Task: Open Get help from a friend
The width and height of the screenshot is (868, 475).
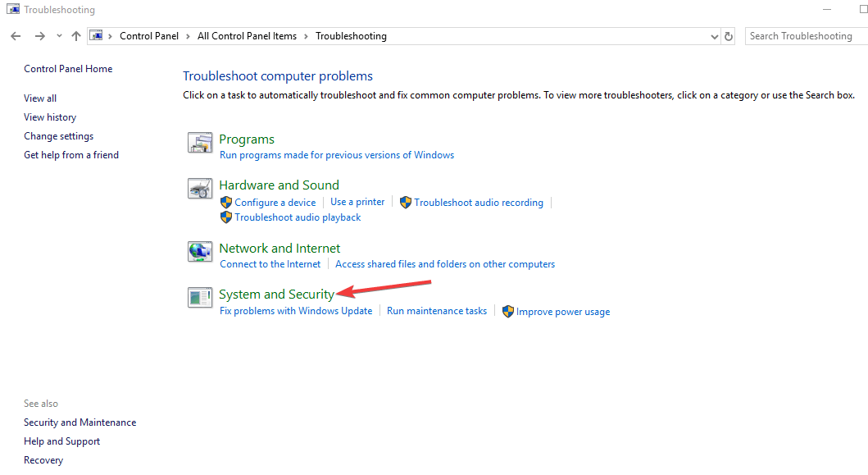Action: coord(70,154)
